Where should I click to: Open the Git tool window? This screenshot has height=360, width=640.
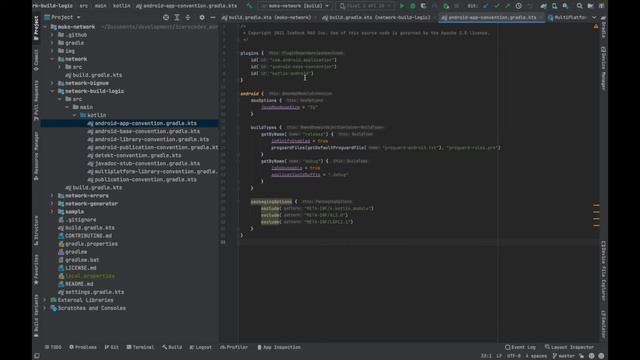pyautogui.click(x=111, y=347)
